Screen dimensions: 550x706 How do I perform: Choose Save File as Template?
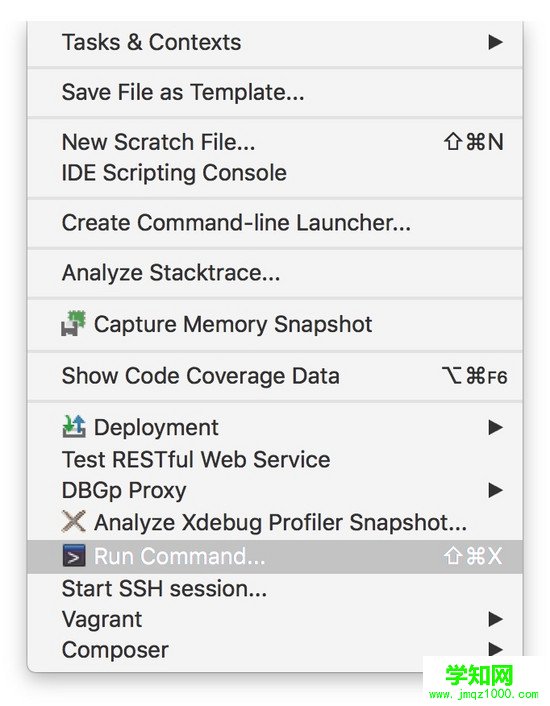(275, 92)
